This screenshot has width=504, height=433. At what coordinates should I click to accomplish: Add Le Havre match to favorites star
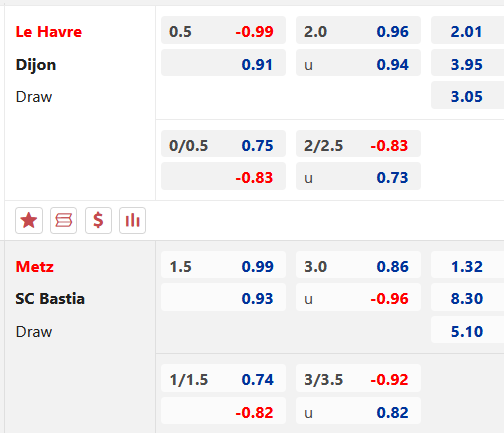29,220
